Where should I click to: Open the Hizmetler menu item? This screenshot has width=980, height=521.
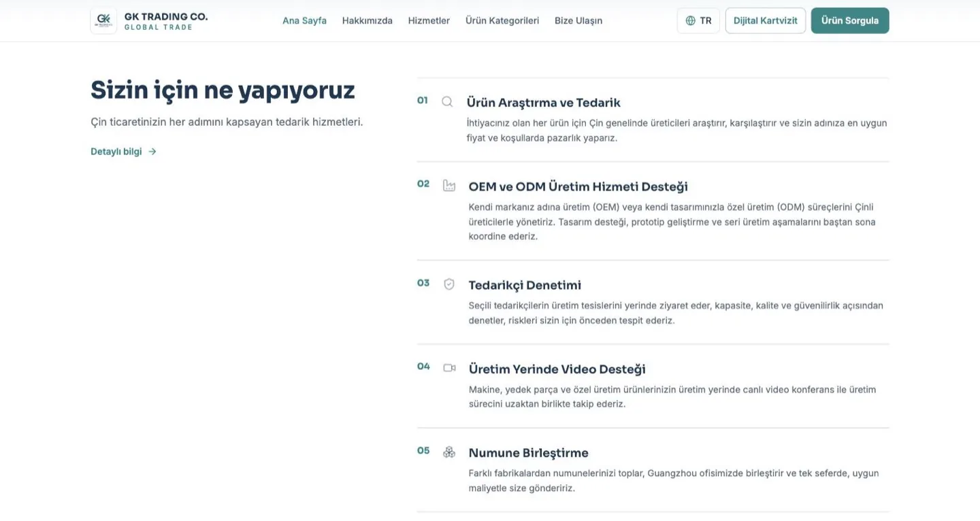click(x=429, y=20)
